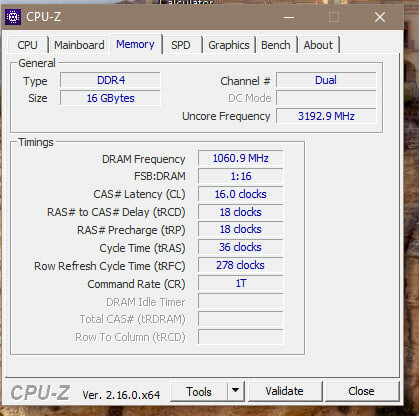The width and height of the screenshot is (419, 416).
Task: Click the tRP 18 clocks value
Action: (240, 230)
